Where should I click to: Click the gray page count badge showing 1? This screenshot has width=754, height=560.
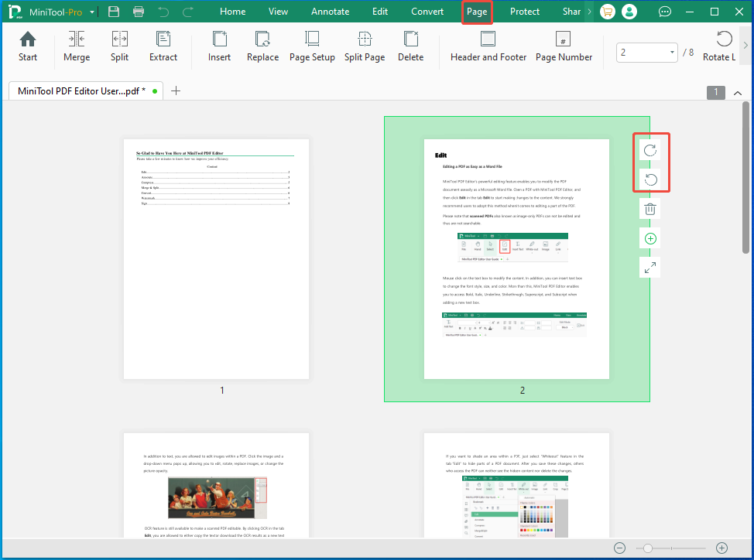click(715, 92)
